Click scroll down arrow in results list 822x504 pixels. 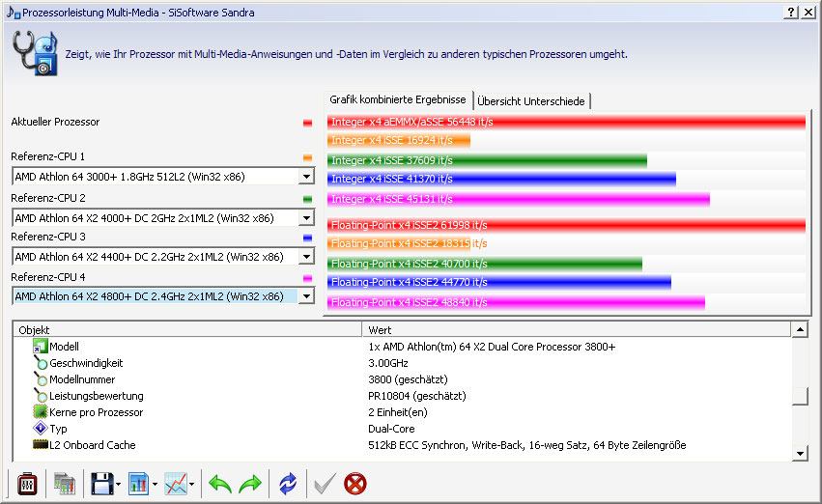[x=800, y=453]
